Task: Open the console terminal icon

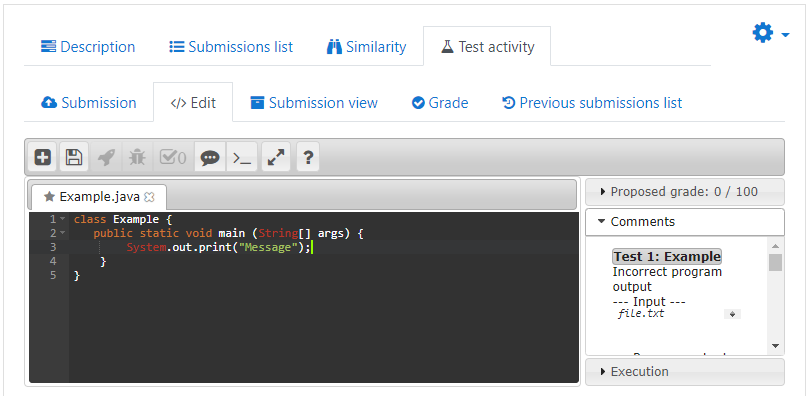Action: [x=242, y=157]
